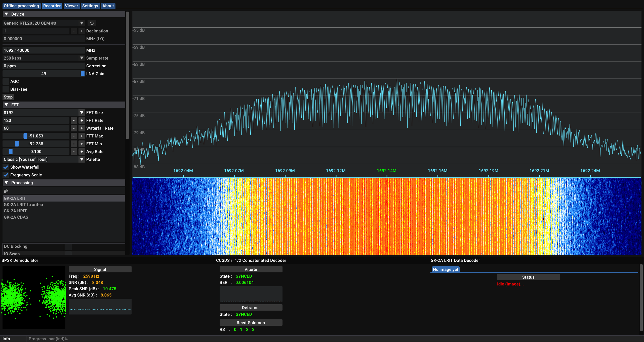Image resolution: width=644 pixels, height=342 pixels.
Task: Enable the Bias-Tee checkbox
Action: pyautogui.click(x=6, y=89)
